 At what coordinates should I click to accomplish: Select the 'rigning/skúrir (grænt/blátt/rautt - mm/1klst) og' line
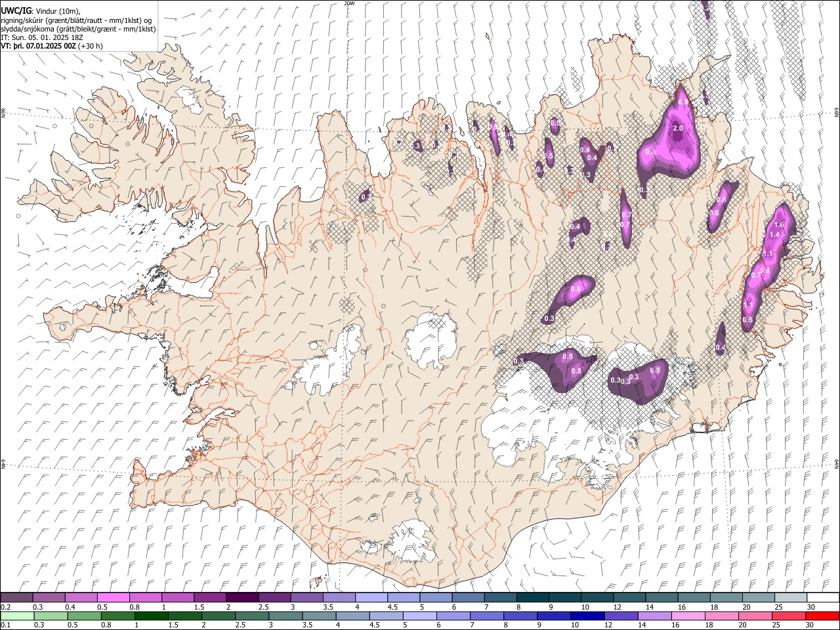point(77,20)
